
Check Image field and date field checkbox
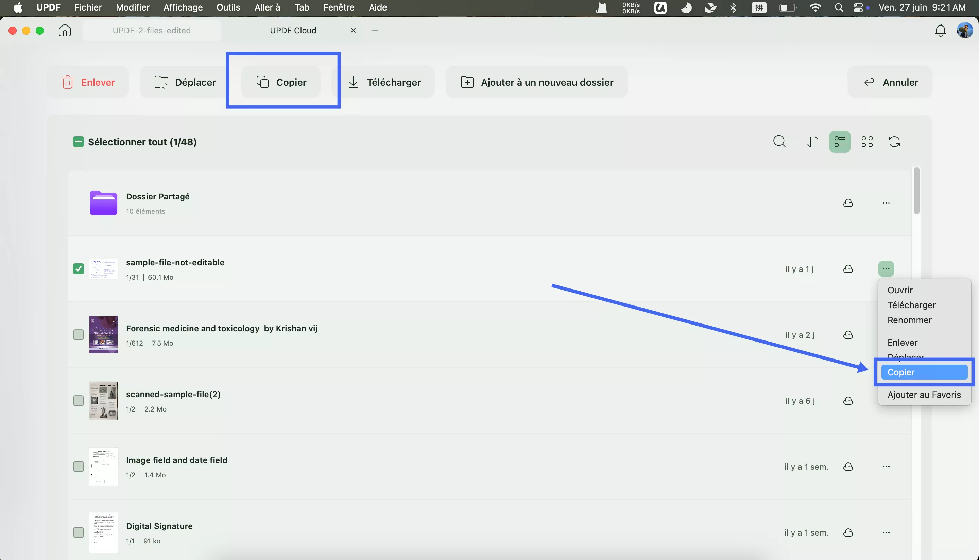click(x=78, y=467)
